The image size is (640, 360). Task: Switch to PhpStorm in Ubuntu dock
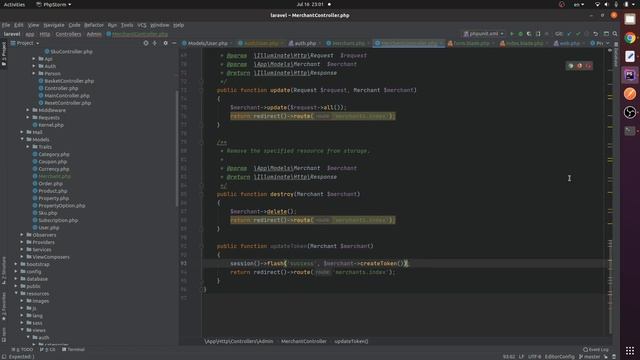click(630, 75)
